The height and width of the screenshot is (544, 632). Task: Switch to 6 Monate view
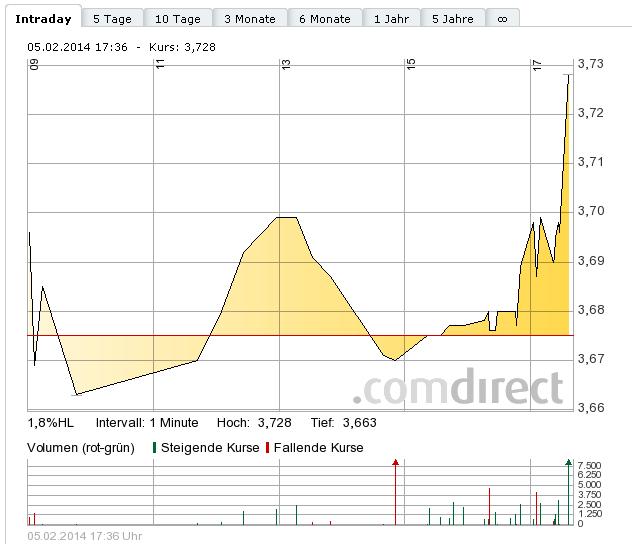click(325, 19)
